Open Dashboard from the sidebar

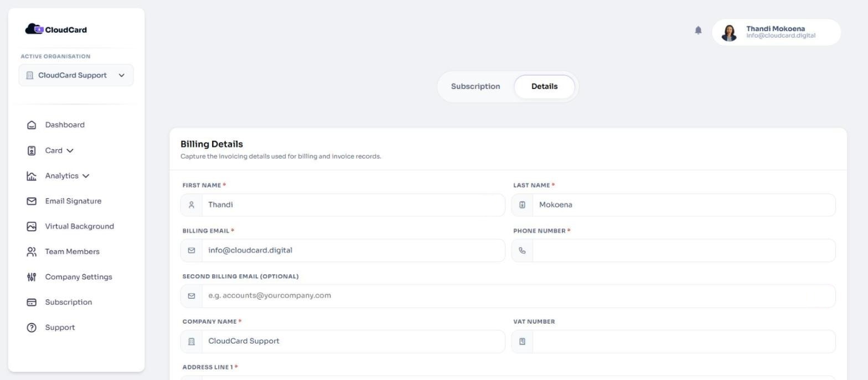coord(65,125)
